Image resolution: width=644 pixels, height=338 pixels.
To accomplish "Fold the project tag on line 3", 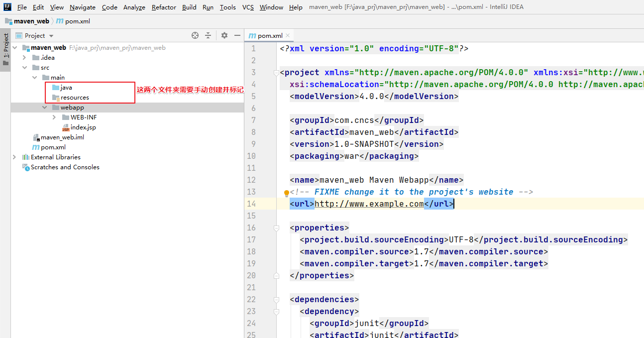I will 276,73.
